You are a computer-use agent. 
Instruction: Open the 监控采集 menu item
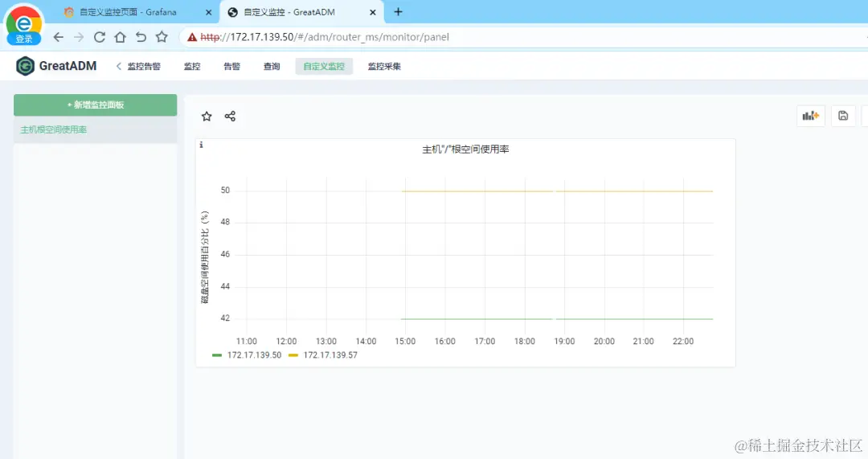pyautogui.click(x=384, y=67)
